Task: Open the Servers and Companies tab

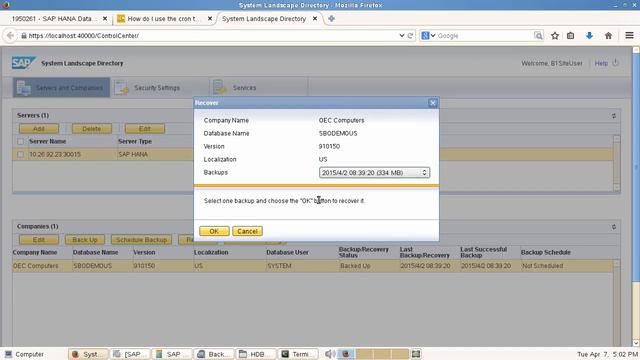Action: pos(61,87)
